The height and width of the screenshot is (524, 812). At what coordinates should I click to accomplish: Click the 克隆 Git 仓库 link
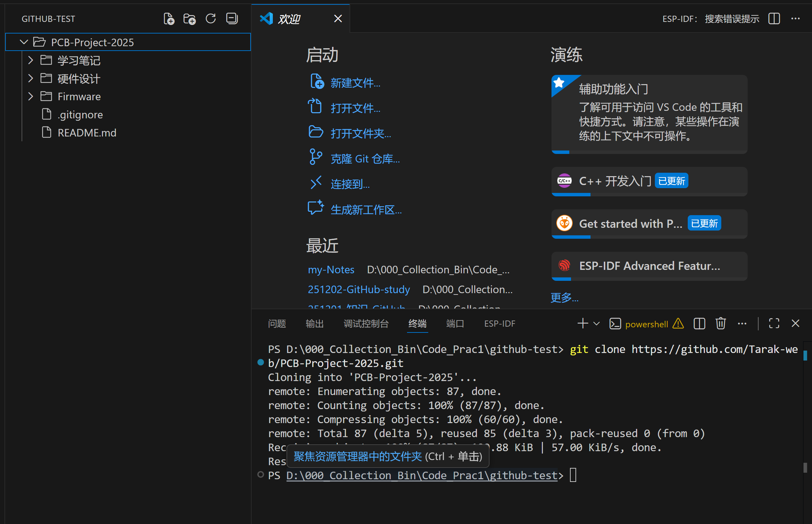[x=365, y=159]
